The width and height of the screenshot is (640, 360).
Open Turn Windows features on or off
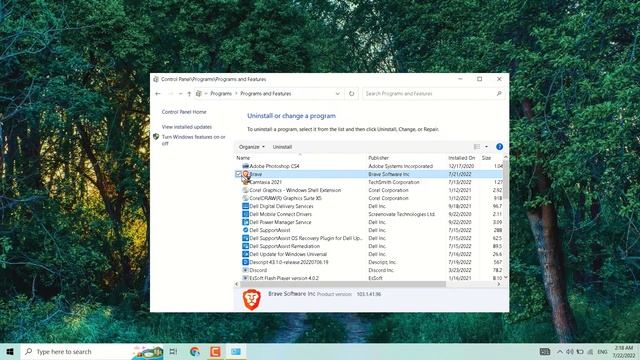pyautogui.click(x=193, y=140)
